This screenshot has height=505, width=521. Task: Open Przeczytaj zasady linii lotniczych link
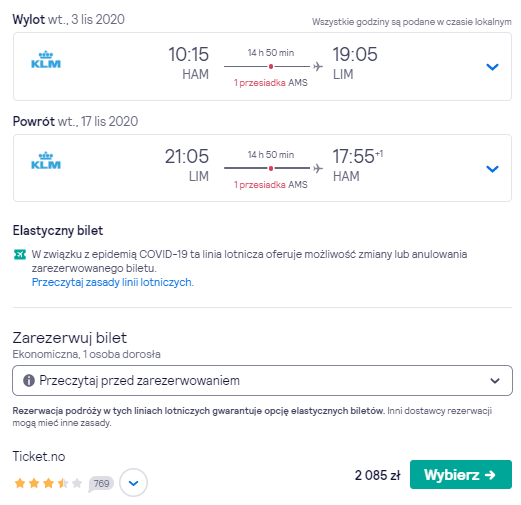(113, 282)
